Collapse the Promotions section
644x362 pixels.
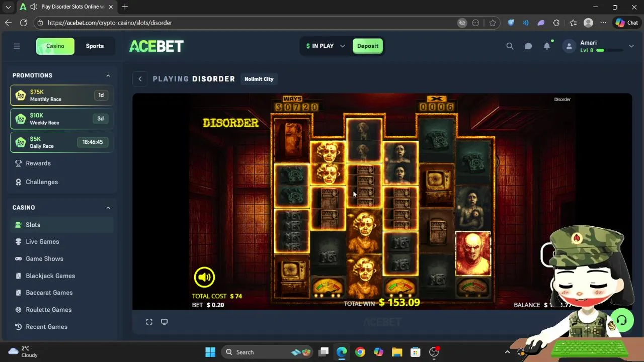(108, 75)
